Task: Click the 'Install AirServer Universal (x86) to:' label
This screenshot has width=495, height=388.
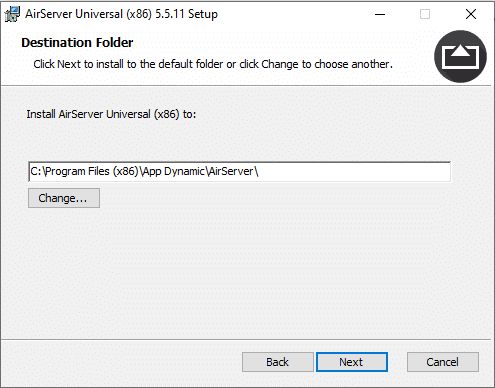Action: click(x=111, y=114)
